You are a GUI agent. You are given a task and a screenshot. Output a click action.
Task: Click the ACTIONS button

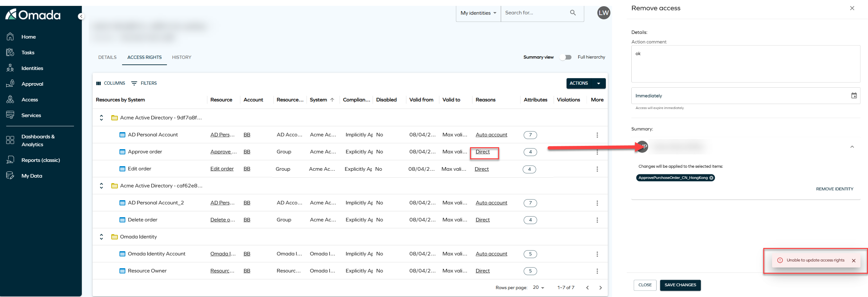tap(579, 83)
